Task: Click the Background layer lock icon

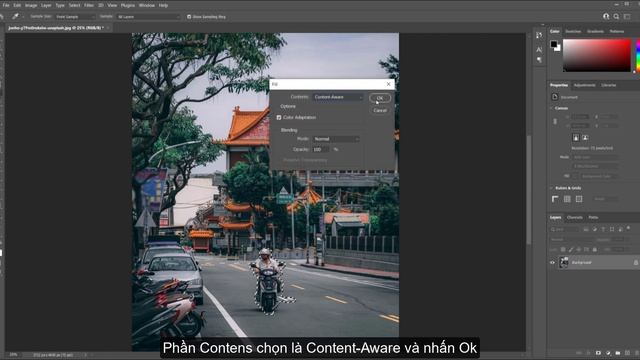Action: 636,263
